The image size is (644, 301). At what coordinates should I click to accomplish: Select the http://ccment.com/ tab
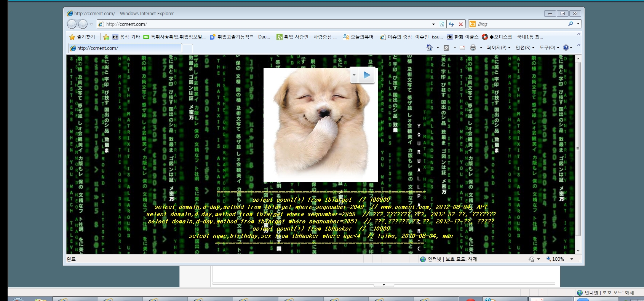tap(125, 48)
